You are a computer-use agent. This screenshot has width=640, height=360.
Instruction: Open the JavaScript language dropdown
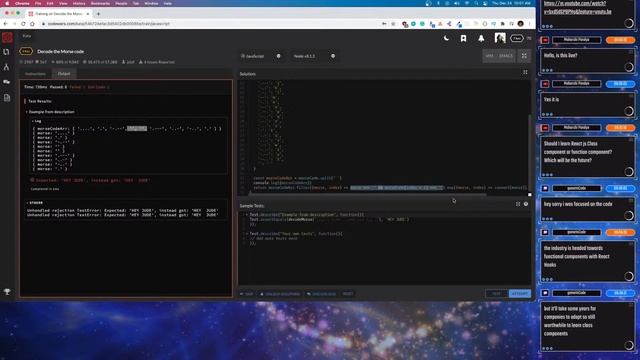(261, 56)
